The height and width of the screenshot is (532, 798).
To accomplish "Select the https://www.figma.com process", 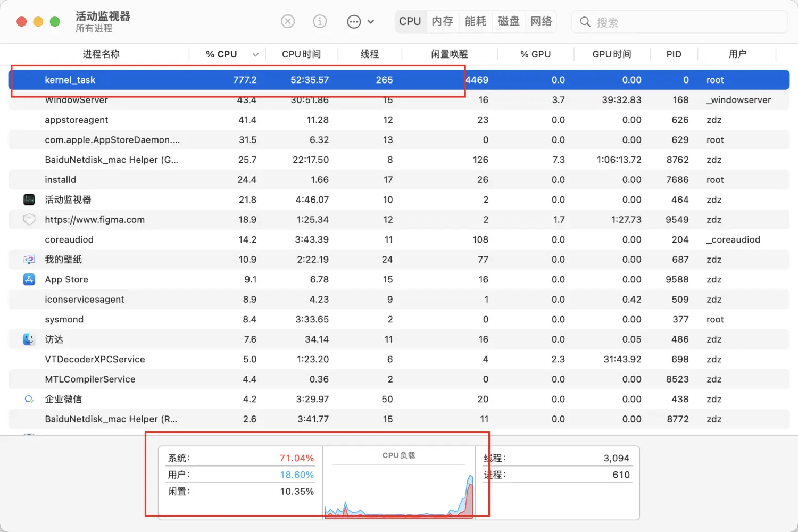I will point(95,220).
